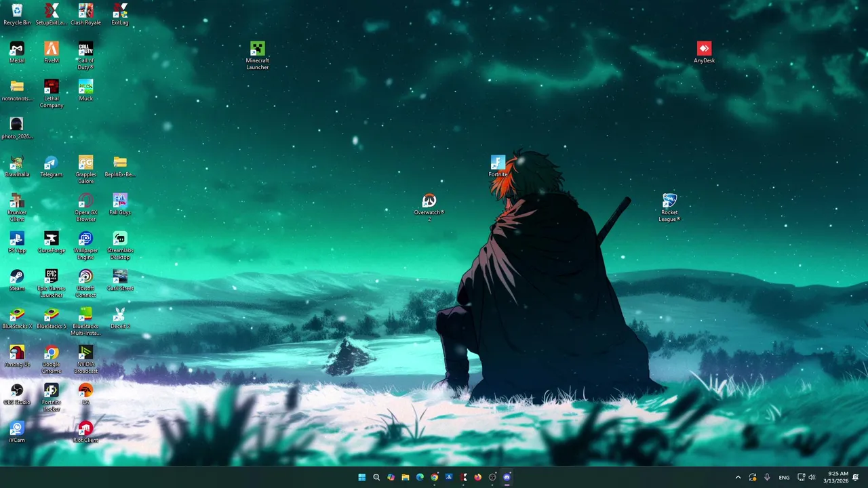Select the CarX Street shortcut

tap(120, 280)
